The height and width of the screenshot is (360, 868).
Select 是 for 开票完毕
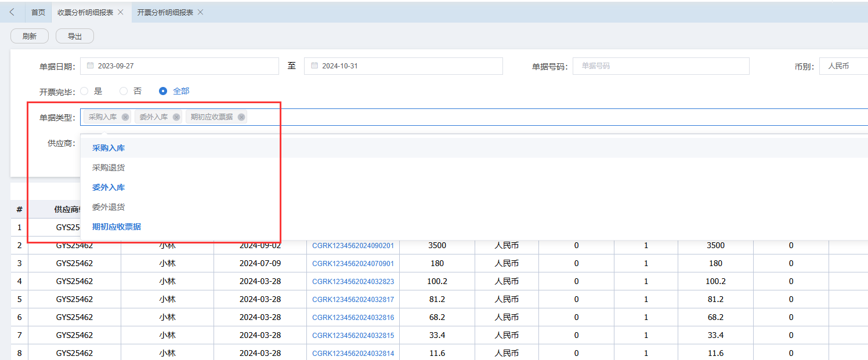(85, 91)
